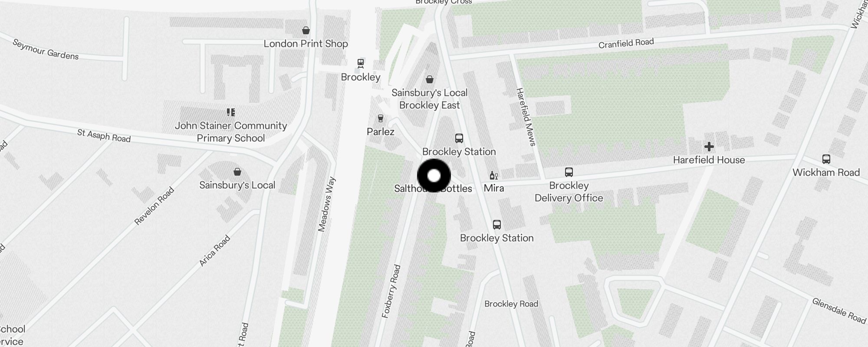
Task: Click the Harefield House cross icon
Action: (709, 147)
